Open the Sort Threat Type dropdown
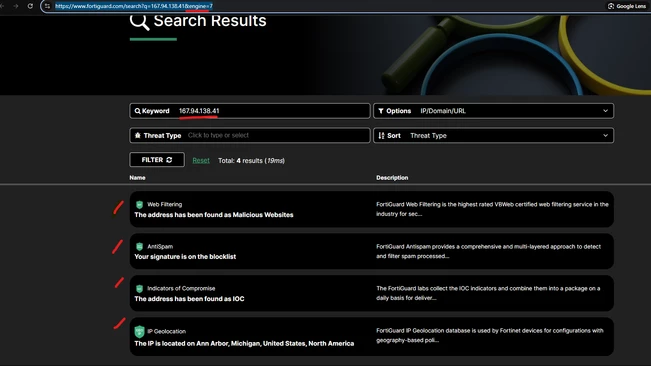Viewport: 651px width, 366px height. pyautogui.click(x=493, y=135)
